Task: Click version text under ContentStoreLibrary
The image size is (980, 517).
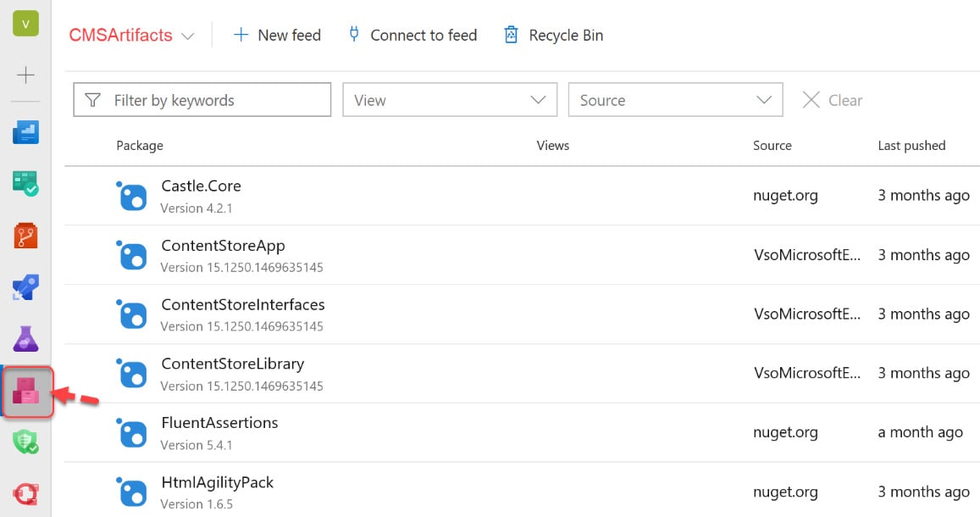Action: 242,386
